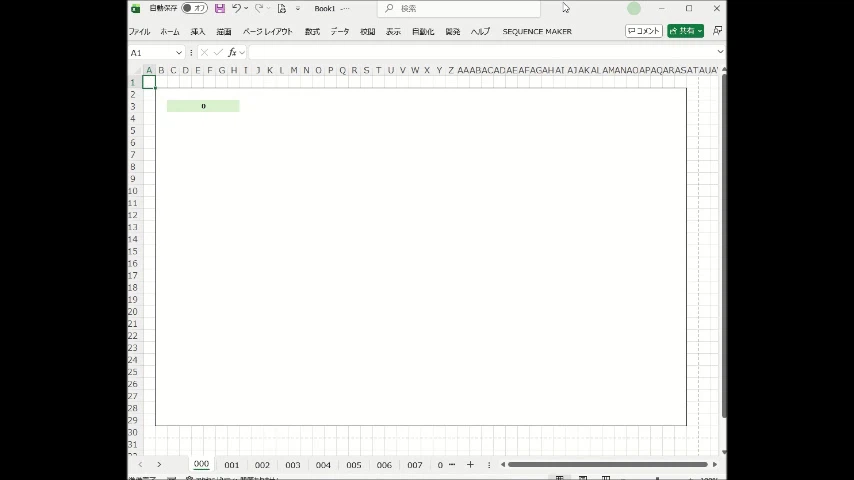Click the fx insert function icon
Viewport: 854px width, 480px height.
(232, 52)
